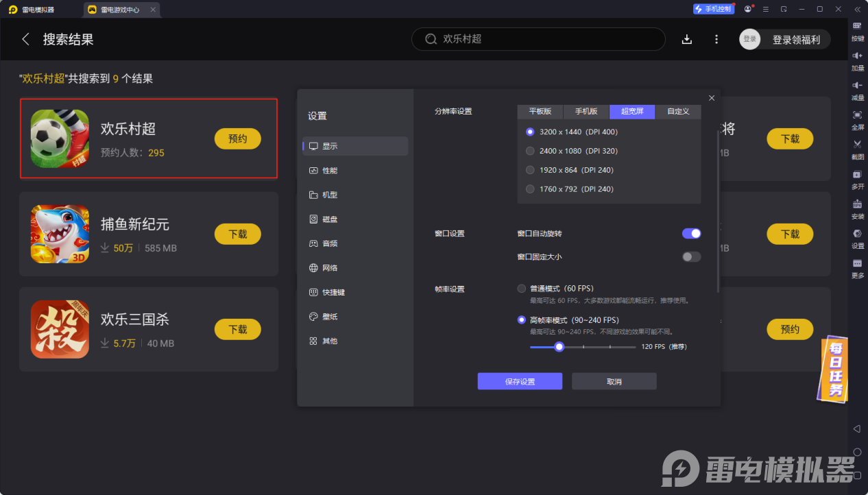Image resolution: width=868 pixels, height=495 pixels.
Task: Tap the Android home circle button
Action: click(x=857, y=452)
